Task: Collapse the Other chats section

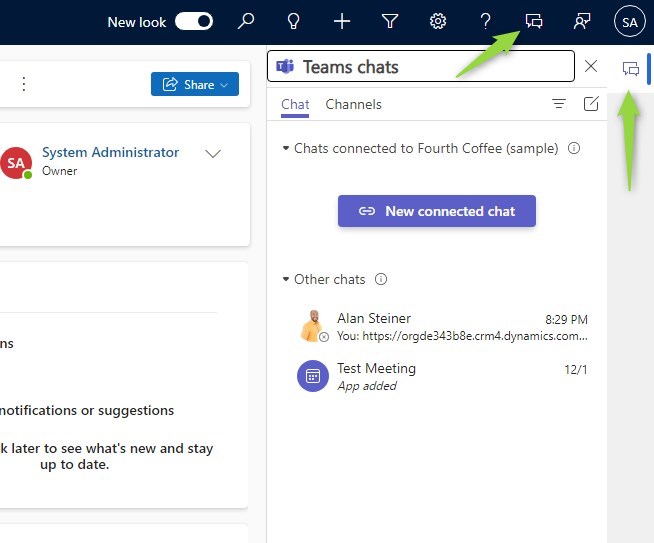Action: click(286, 279)
